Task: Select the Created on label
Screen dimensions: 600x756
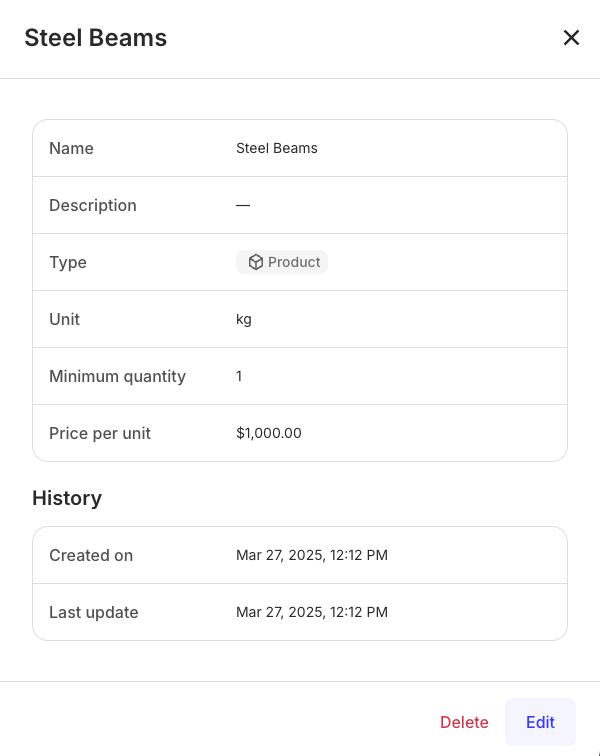Action: coord(91,555)
